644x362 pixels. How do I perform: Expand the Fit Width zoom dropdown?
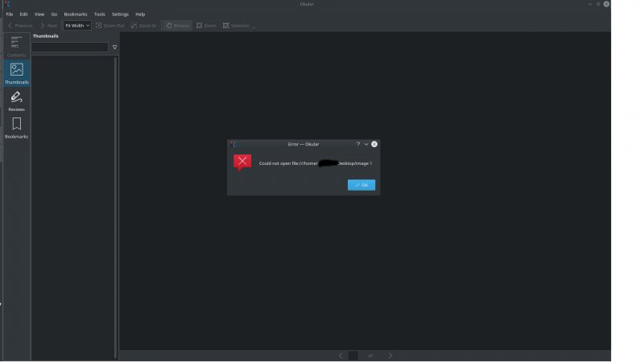point(77,26)
